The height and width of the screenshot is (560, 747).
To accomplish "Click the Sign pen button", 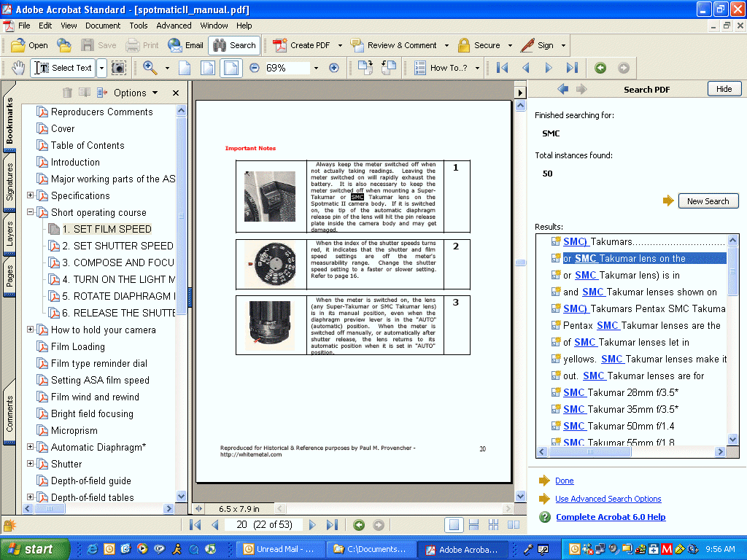I will pyautogui.click(x=537, y=45).
